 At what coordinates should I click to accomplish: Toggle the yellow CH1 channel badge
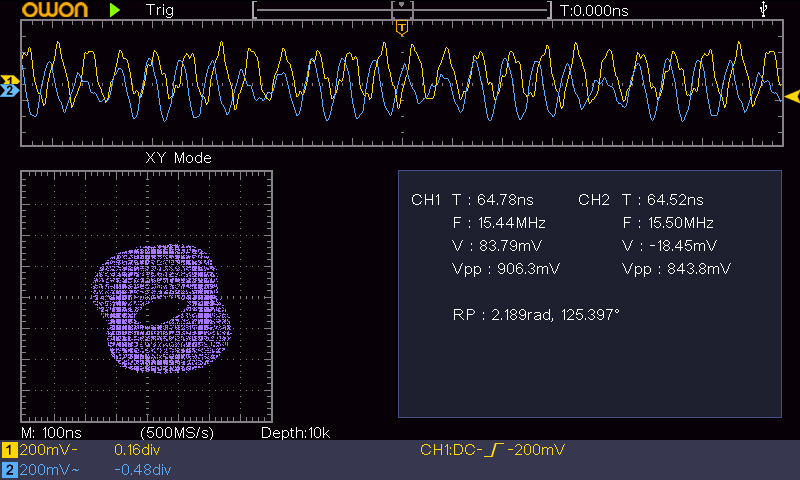[10, 451]
